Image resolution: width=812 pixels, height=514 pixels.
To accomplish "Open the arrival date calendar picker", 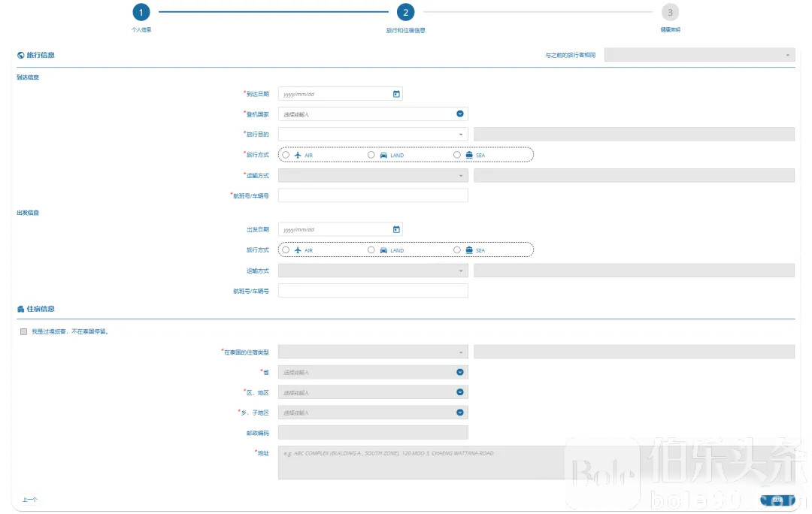I will coord(396,94).
